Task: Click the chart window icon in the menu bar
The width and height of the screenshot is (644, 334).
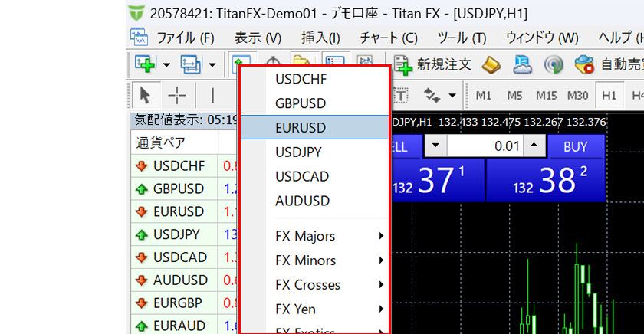Action: point(139,37)
